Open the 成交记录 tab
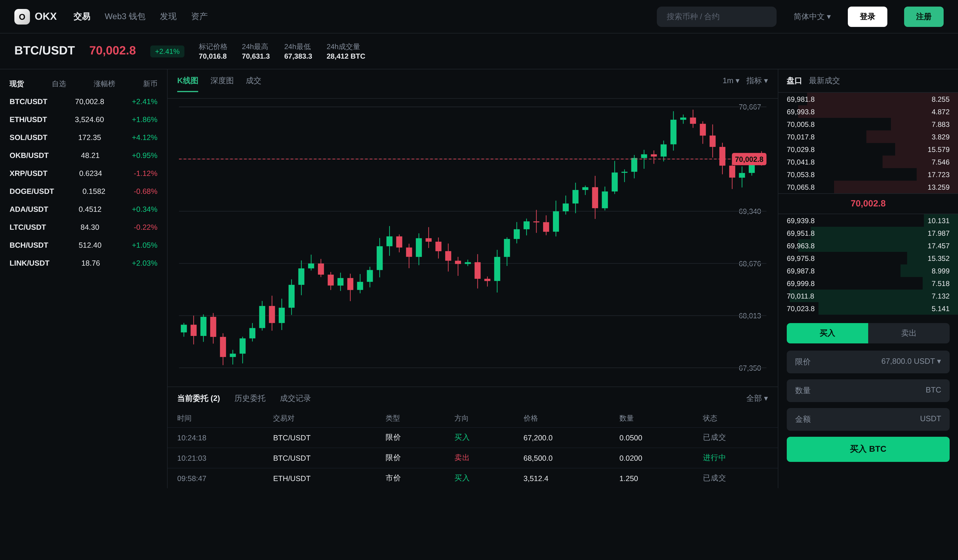Screen dimensions: 958x560 point(295,398)
